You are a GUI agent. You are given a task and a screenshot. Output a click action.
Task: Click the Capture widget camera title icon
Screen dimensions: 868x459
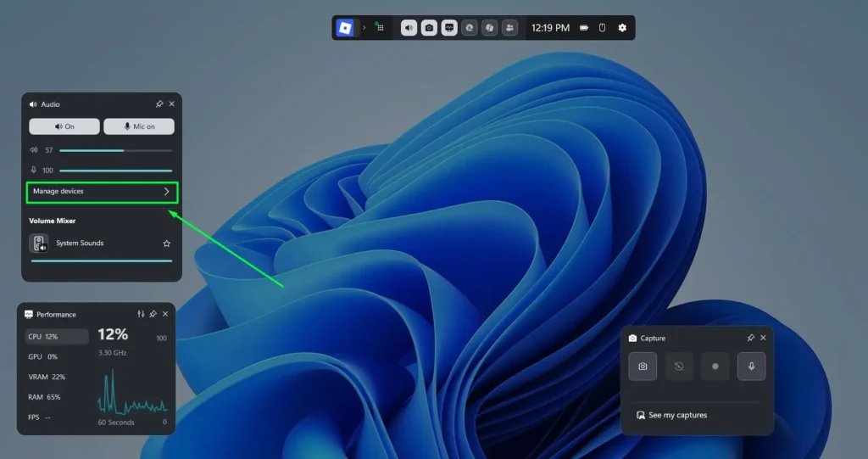(x=632, y=339)
